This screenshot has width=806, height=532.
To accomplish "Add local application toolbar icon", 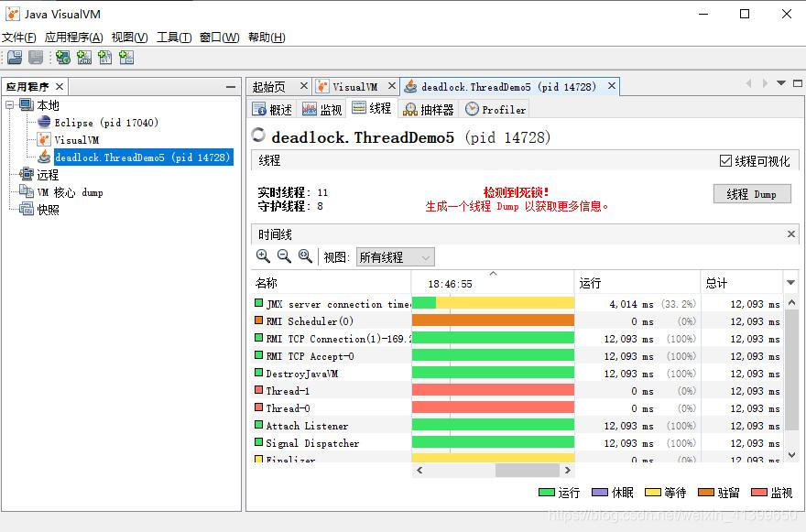I will (63, 57).
